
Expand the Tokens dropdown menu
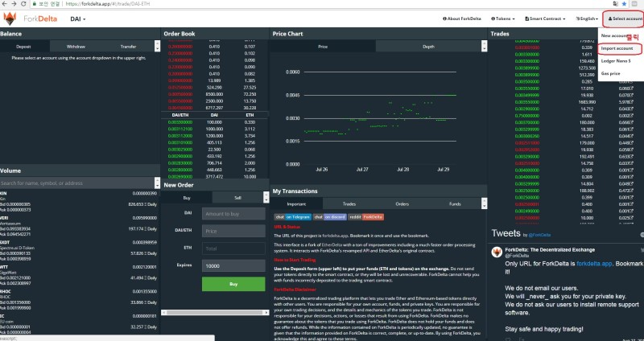502,18
